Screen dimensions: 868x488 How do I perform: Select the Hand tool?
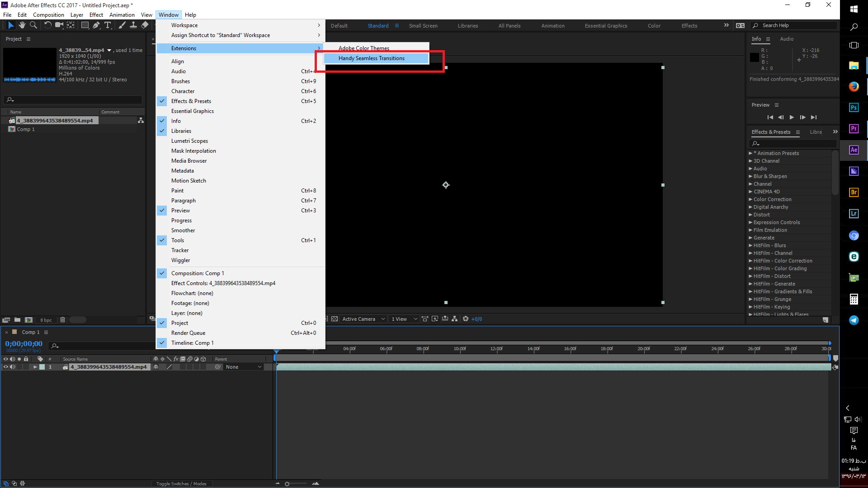point(22,25)
